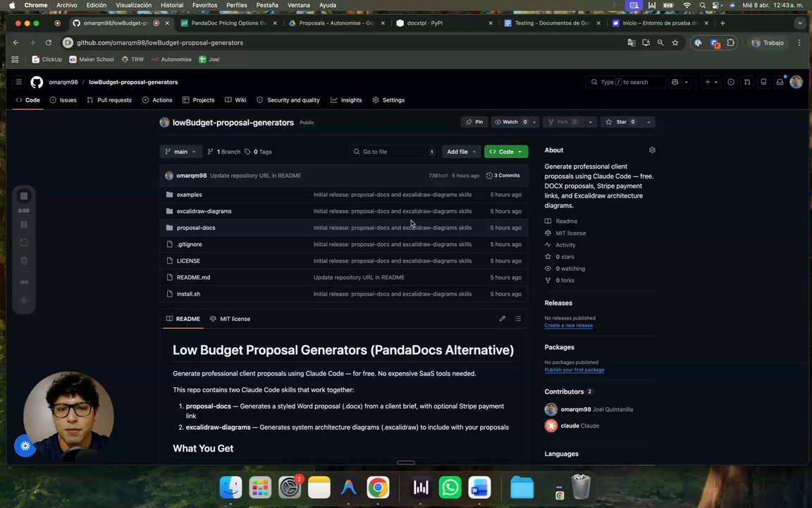
Task: Focus the Type / to search box
Action: tap(626, 82)
